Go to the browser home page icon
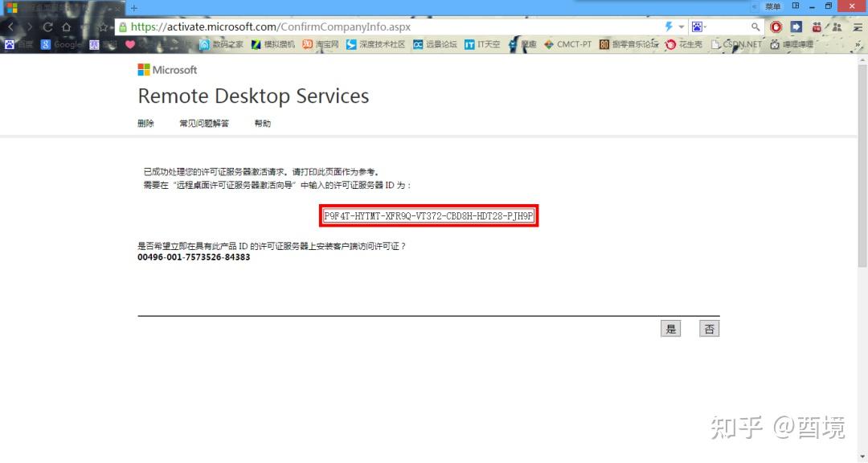The width and height of the screenshot is (868, 463). 67,27
